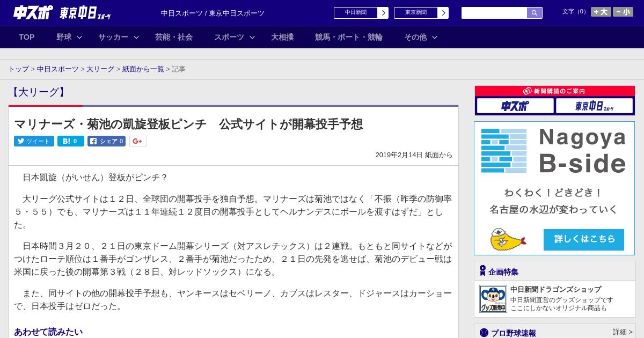
Task: Click 東京中日スポーツ subscription banner button
Action: click(594, 106)
